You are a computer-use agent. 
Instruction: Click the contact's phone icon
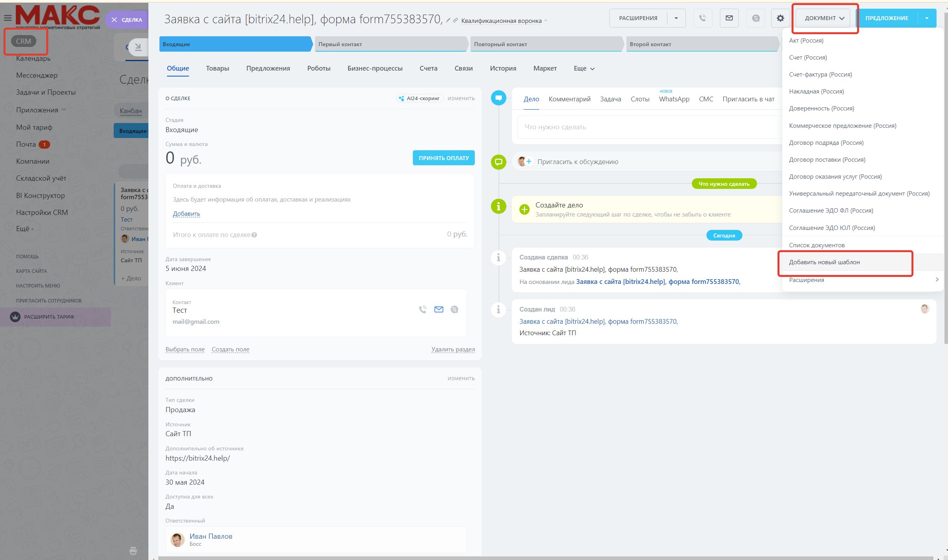[423, 310]
